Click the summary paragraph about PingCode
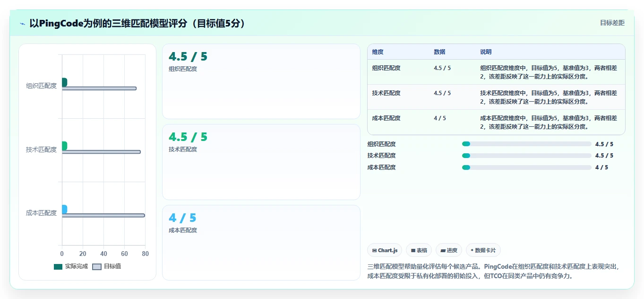Screen dimensions: 644x299 (493, 271)
